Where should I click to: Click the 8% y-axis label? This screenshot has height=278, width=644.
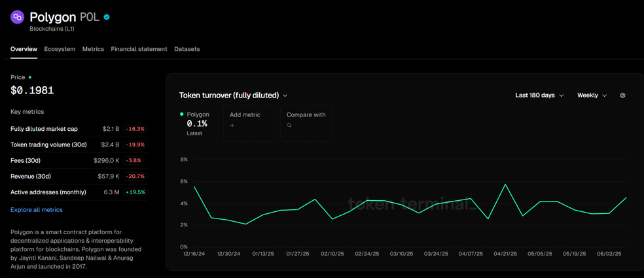(x=184, y=160)
